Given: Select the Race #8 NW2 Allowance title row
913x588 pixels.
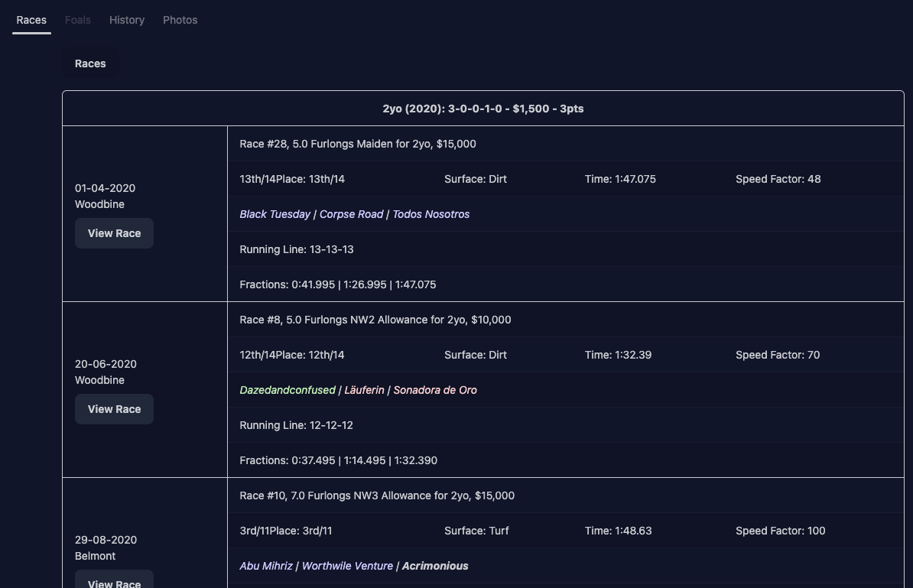Looking at the screenshot, I should pos(375,320).
